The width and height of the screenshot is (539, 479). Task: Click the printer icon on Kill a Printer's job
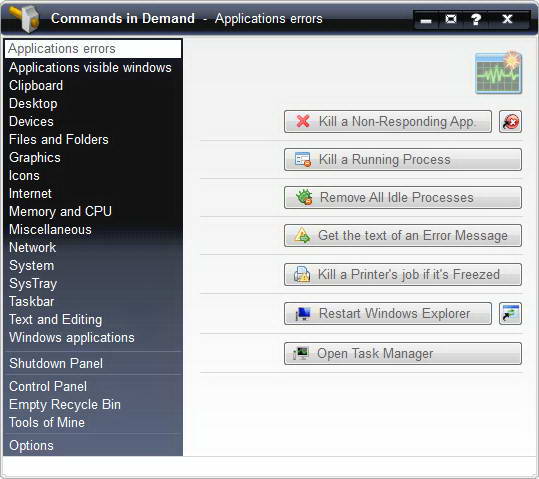click(x=302, y=274)
